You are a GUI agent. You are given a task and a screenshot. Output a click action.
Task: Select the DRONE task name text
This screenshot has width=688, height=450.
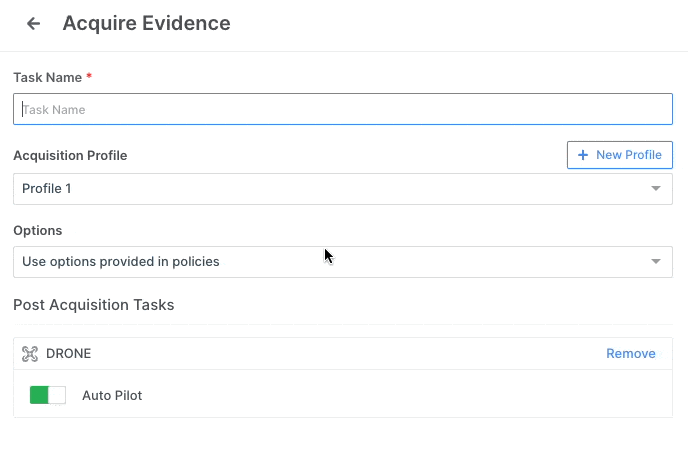[69, 354]
